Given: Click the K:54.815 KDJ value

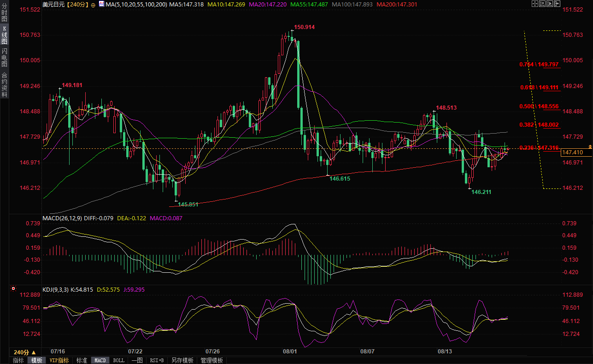Looking at the screenshot, I should click(82, 289).
